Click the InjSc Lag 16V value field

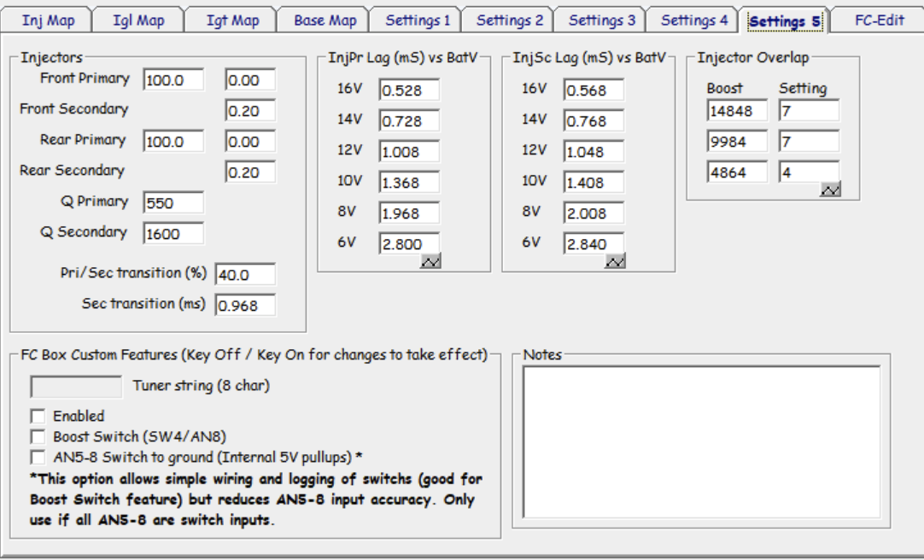click(594, 90)
